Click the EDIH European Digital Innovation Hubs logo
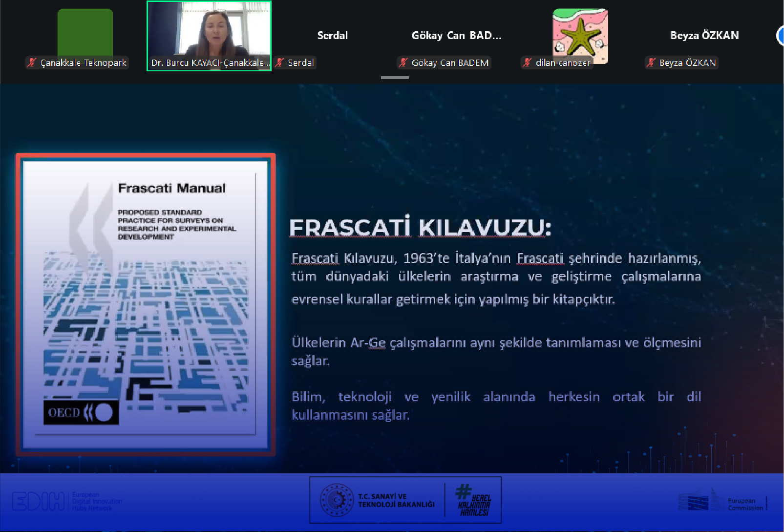 pyautogui.click(x=67, y=502)
